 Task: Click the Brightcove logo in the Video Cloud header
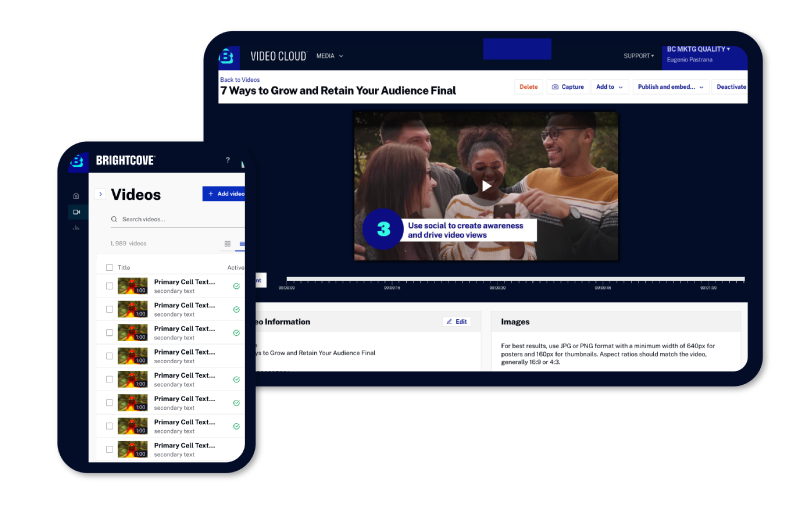pos(227,56)
